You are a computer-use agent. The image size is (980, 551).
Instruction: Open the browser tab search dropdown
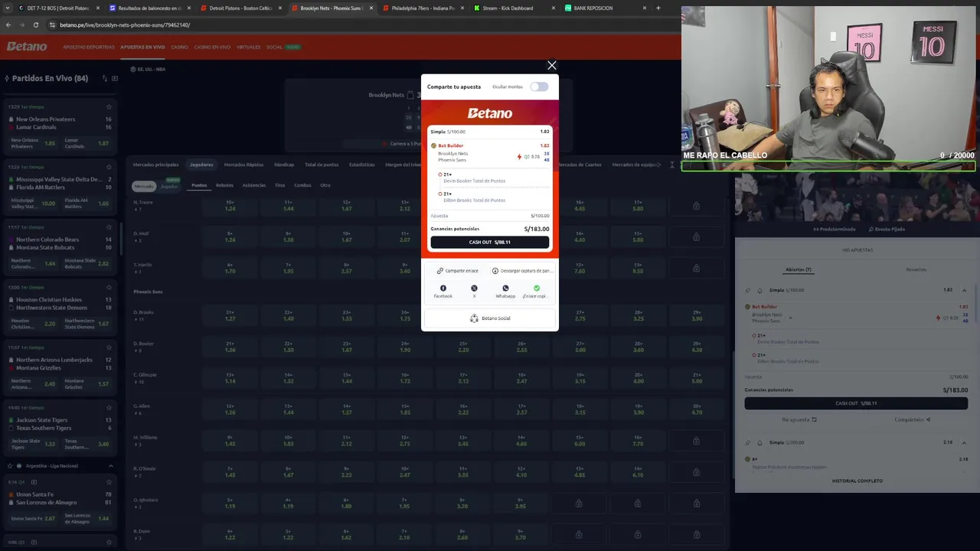7,8
